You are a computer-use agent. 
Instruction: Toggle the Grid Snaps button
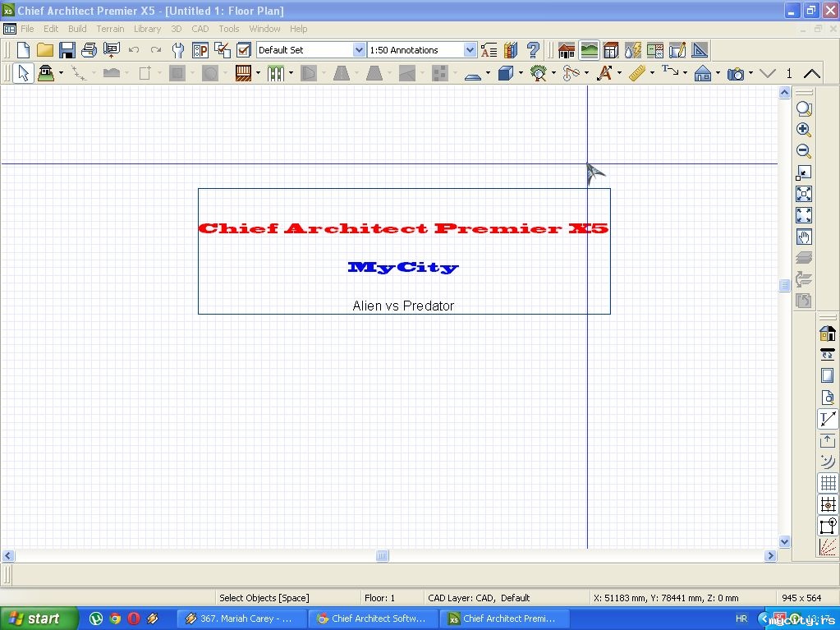pyautogui.click(x=828, y=504)
